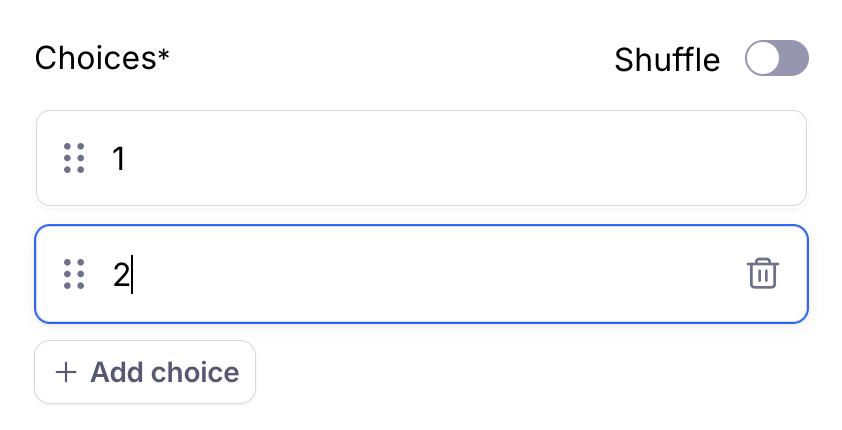Click the Shuffle label text
The width and height of the screenshot is (842, 430).
(666, 60)
